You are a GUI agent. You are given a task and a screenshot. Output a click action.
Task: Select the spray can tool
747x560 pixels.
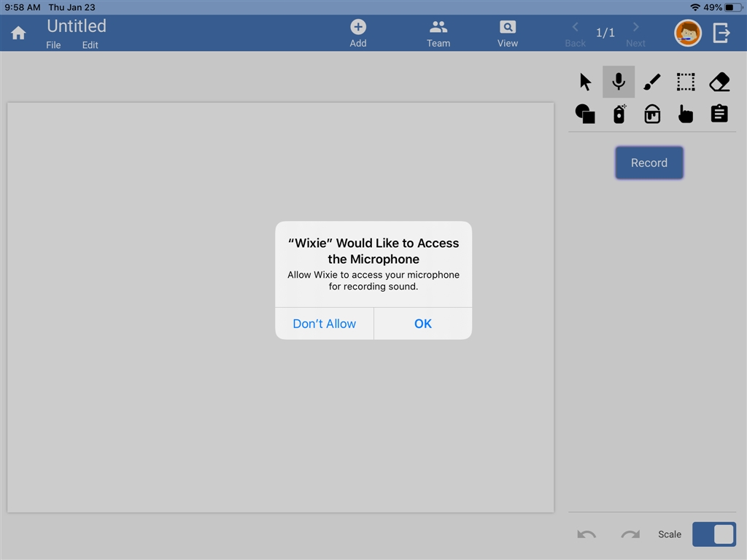619,114
